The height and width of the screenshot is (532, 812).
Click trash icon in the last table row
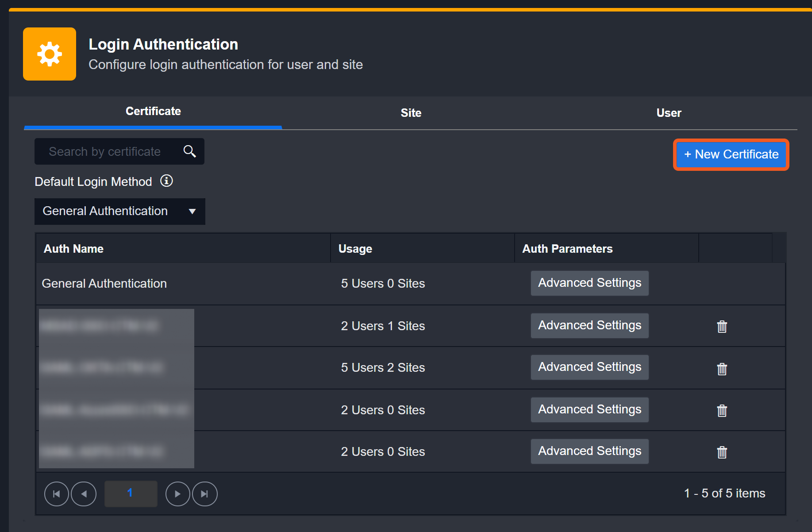(x=722, y=452)
